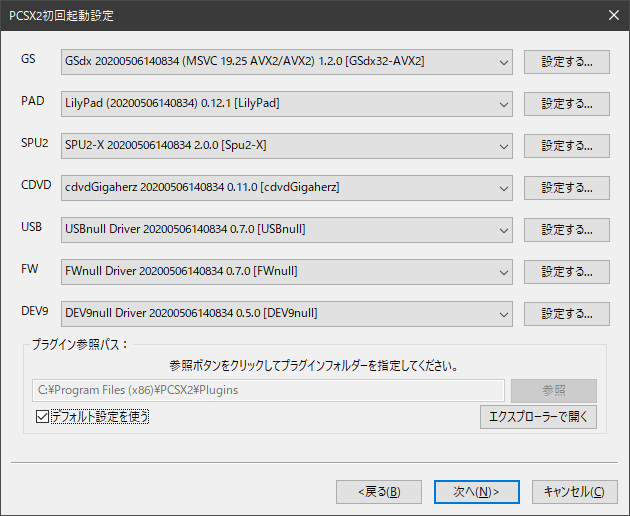Click the CDVD label text

tap(36, 184)
